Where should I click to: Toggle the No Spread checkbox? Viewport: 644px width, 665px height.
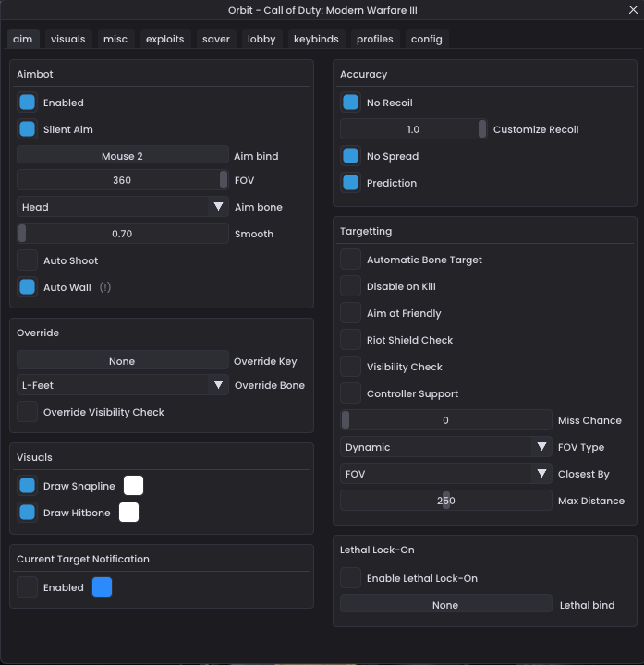click(x=350, y=156)
